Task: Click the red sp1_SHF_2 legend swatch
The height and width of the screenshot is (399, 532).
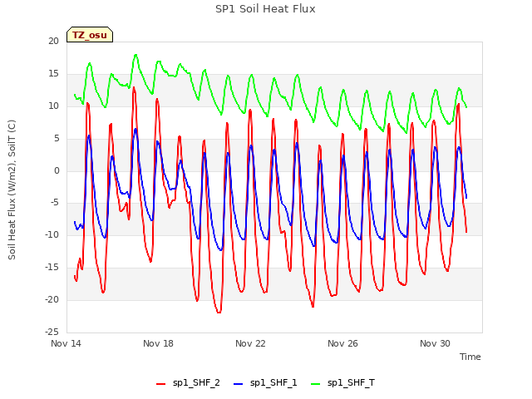Action: [x=160, y=384]
